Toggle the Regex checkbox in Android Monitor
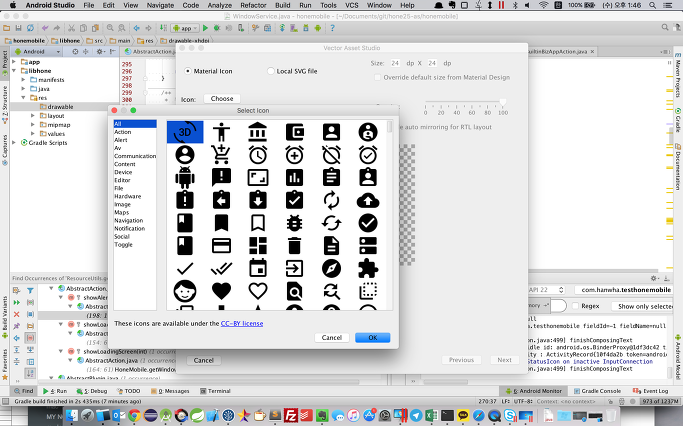 [575, 306]
